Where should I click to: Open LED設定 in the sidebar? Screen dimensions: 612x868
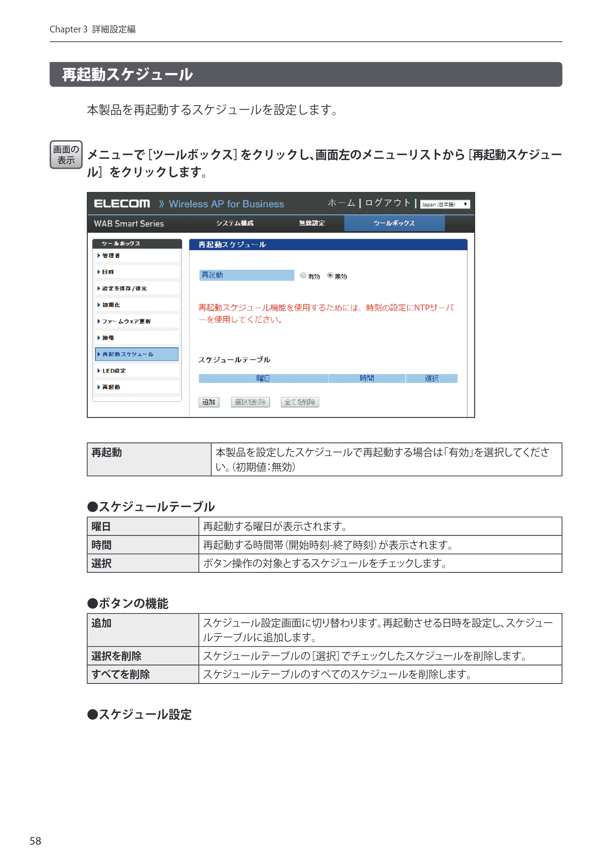pos(136,371)
